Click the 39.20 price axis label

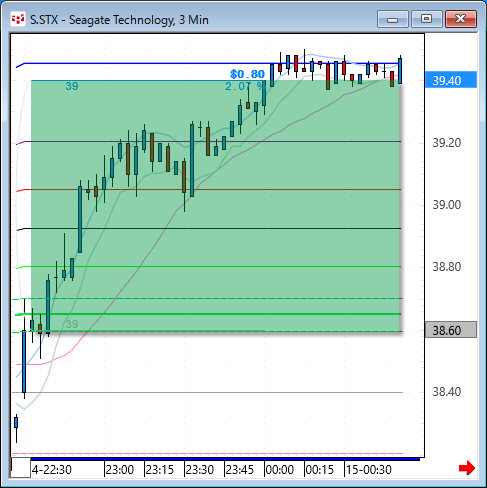447,143
